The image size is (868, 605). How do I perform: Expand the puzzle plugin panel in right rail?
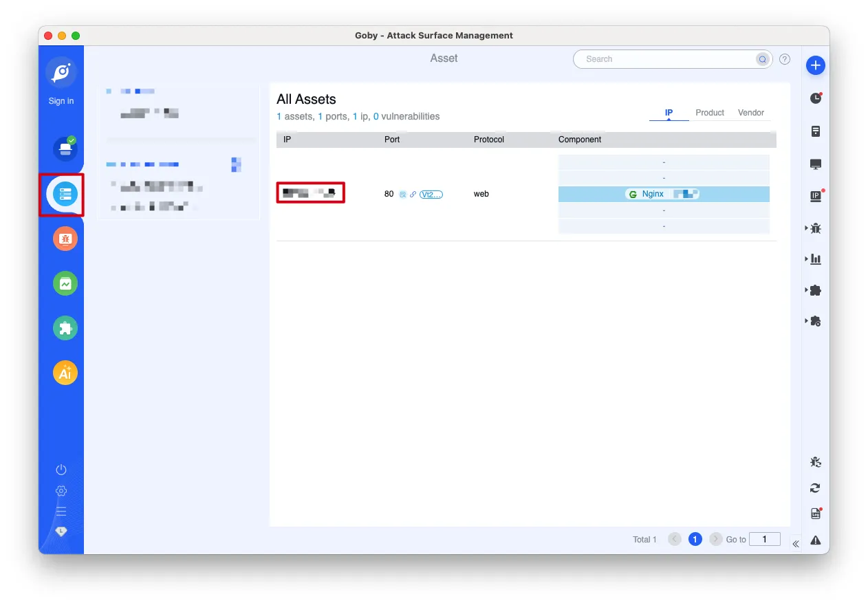tap(815, 290)
